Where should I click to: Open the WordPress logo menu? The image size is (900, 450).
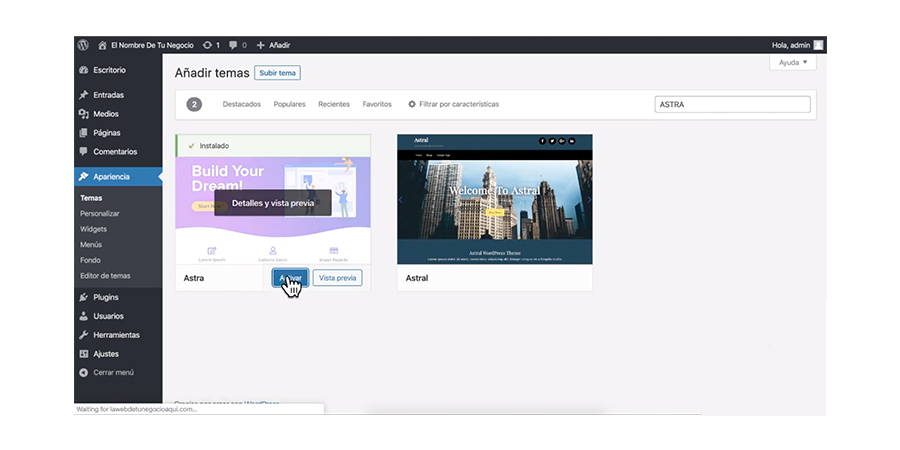83,45
